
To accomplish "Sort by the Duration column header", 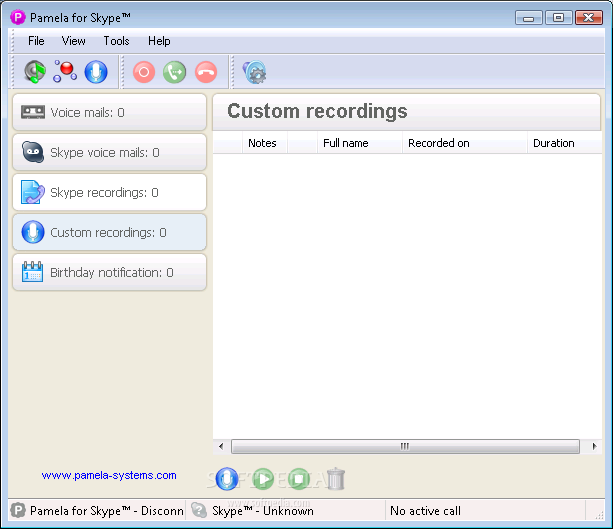I will tap(565, 143).
